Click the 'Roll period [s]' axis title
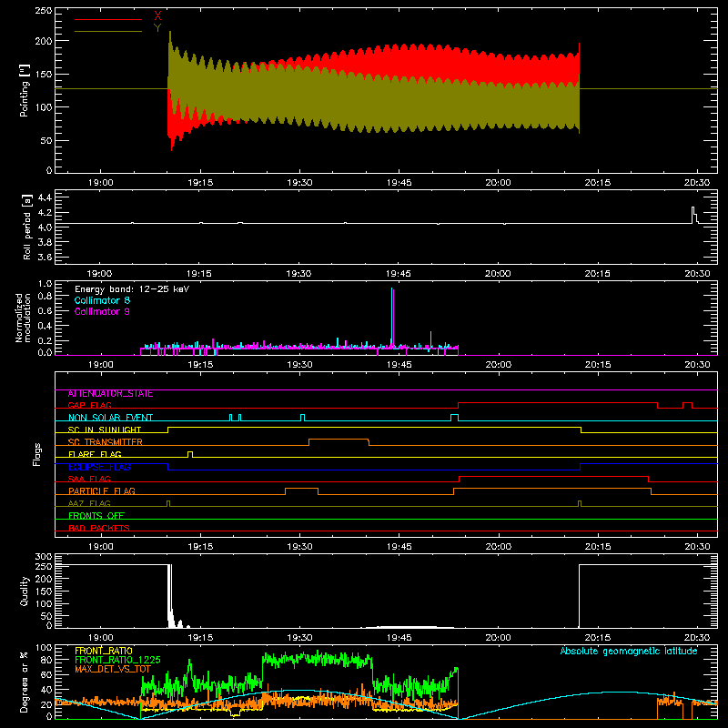Screen dimensions: 728x728 (26, 227)
